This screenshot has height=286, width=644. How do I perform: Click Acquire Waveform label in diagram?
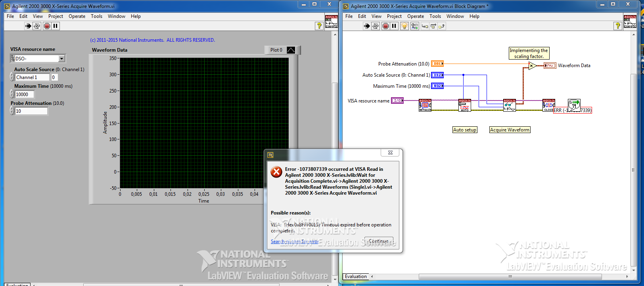coord(510,130)
